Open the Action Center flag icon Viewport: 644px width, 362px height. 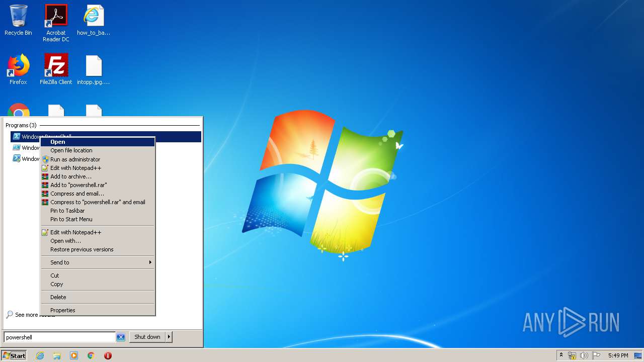click(x=596, y=355)
